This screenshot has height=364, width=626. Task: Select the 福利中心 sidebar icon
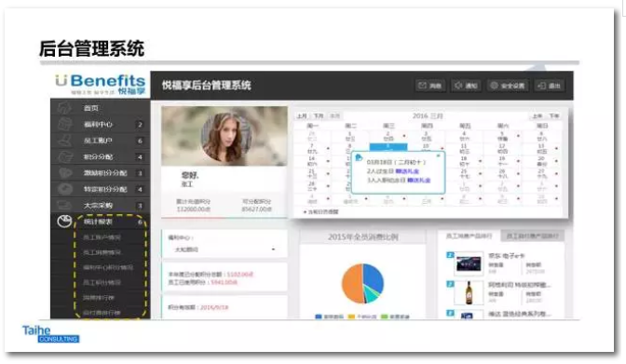(64, 124)
